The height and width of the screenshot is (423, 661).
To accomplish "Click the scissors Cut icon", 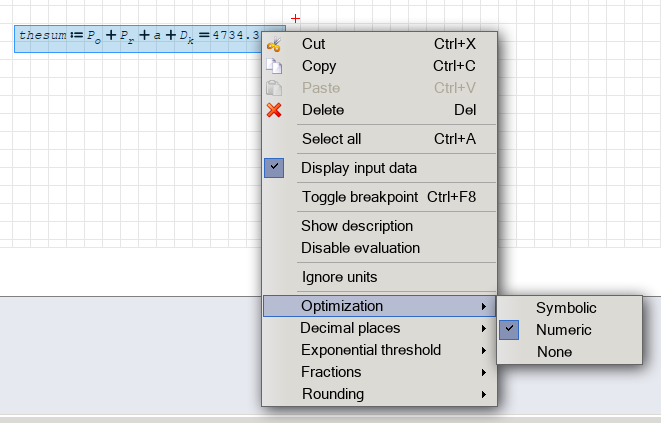I will (274, 45).
